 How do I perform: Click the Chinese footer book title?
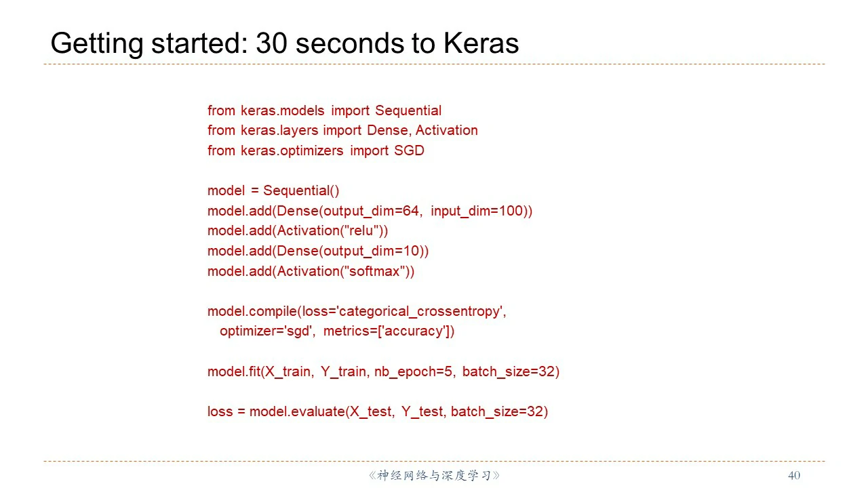coord(434,475)
